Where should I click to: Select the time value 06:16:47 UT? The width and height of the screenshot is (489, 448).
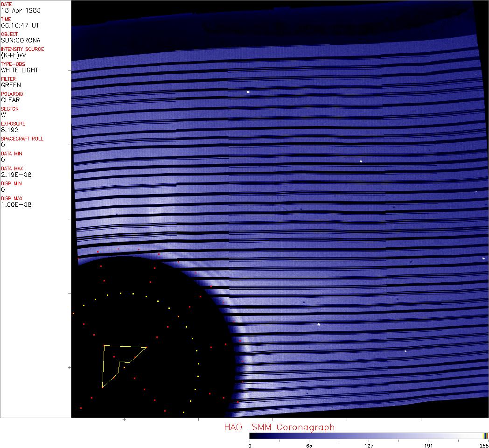20,25
